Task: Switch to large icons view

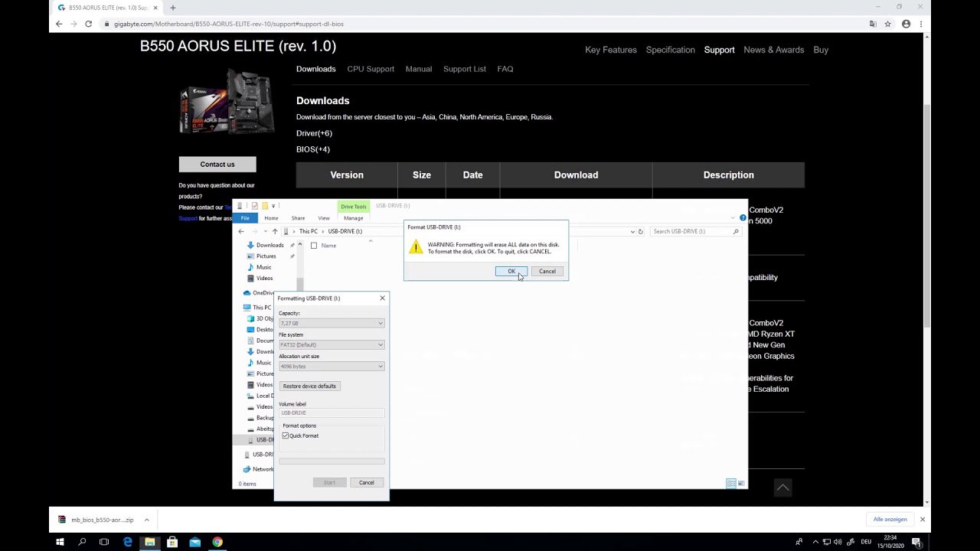Action: point(741,484)
